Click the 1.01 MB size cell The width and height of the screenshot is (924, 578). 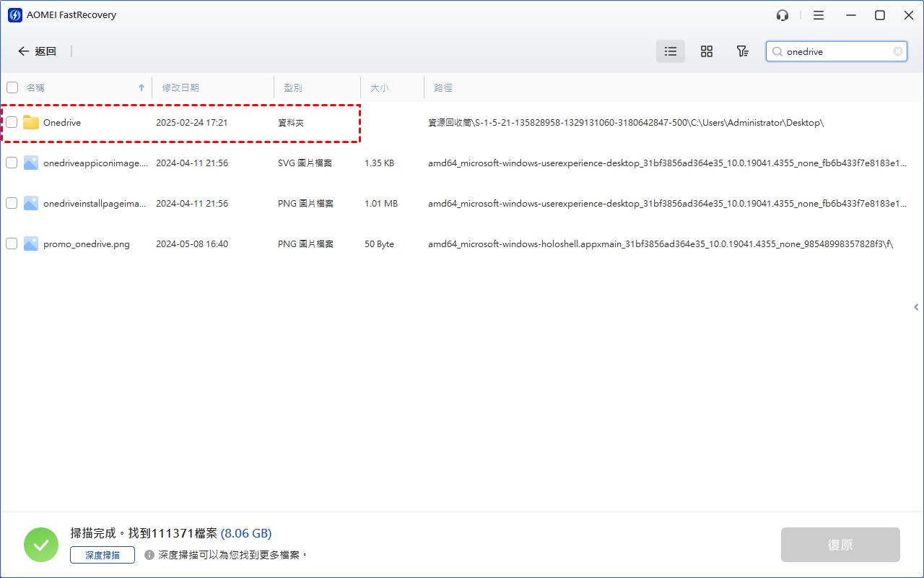coord(381,204)
